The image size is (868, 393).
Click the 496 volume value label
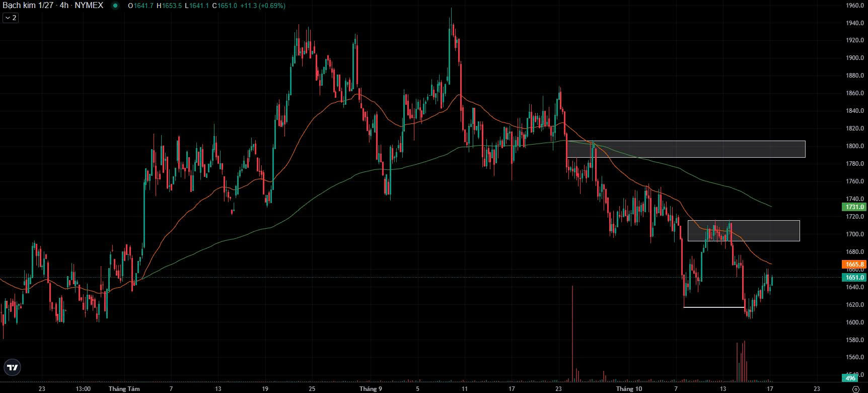click(850, 378)
